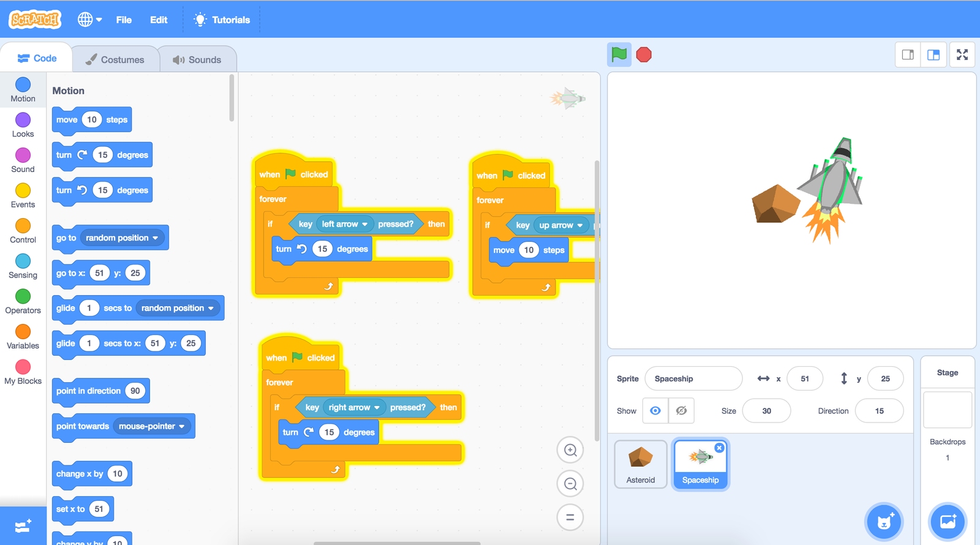Click the Choose a Sprite cat button
The image size is (980, 545).
pos(884,522)
